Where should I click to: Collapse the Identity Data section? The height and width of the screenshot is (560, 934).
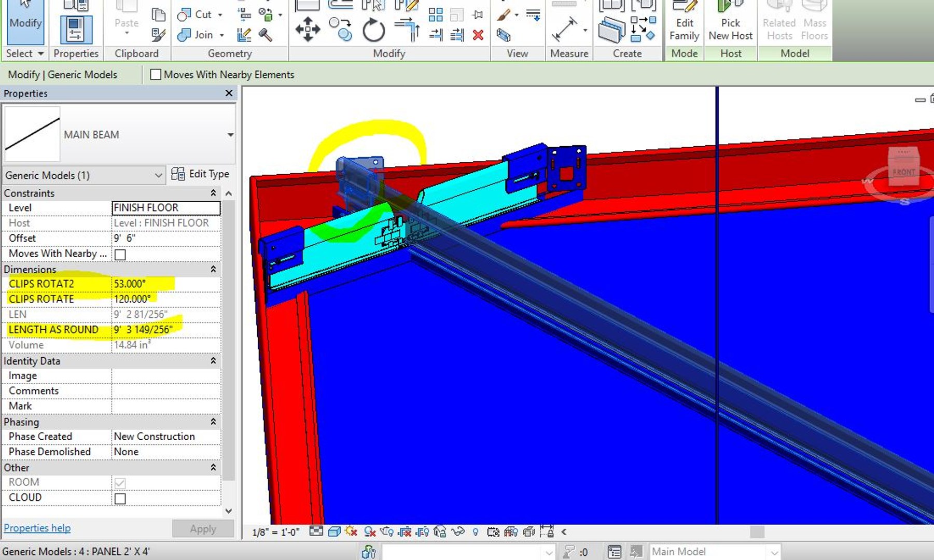213,360
